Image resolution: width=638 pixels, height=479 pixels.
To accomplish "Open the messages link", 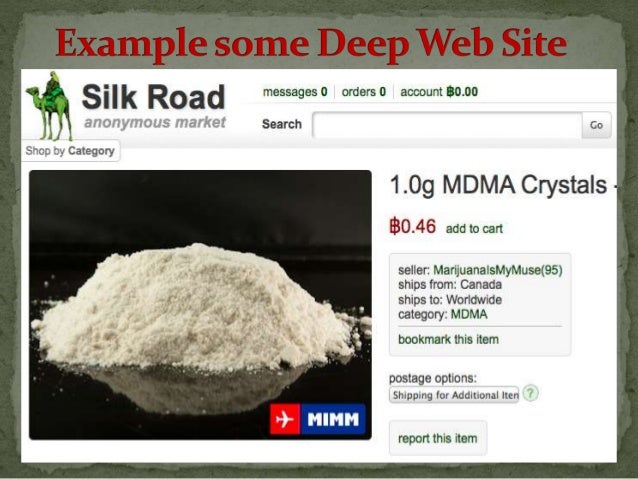I will click(x=295, y=92).
